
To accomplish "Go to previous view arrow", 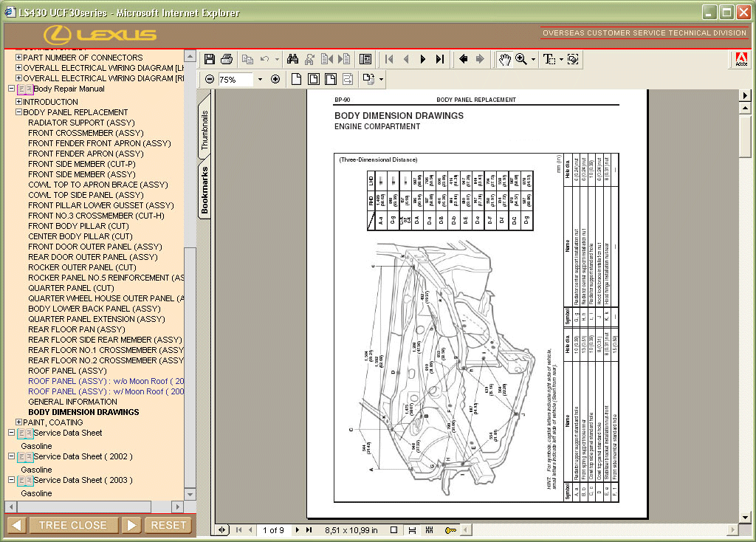I will [464, 59].
